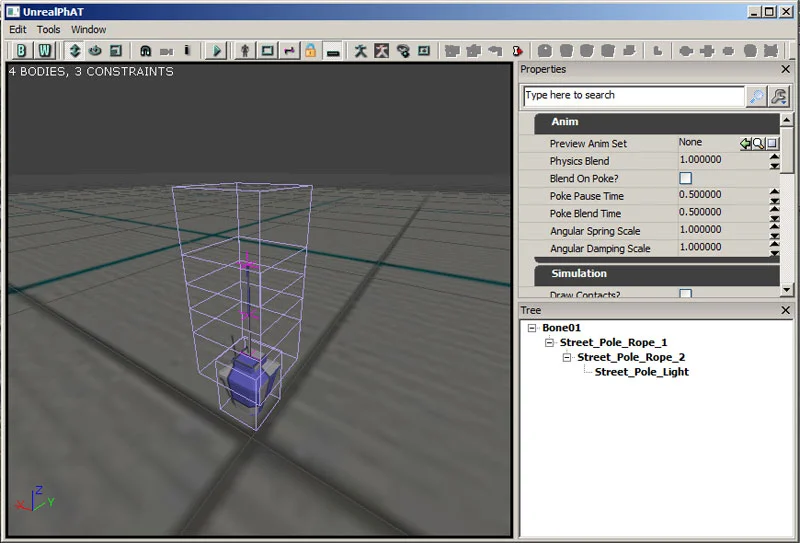
Task: Enable Draw Contacts? checkbox
Action: (685, 293)
